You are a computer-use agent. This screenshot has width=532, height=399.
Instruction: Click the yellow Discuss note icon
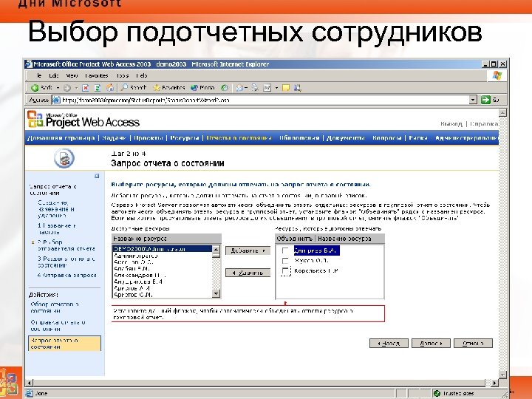click(286, 88)
